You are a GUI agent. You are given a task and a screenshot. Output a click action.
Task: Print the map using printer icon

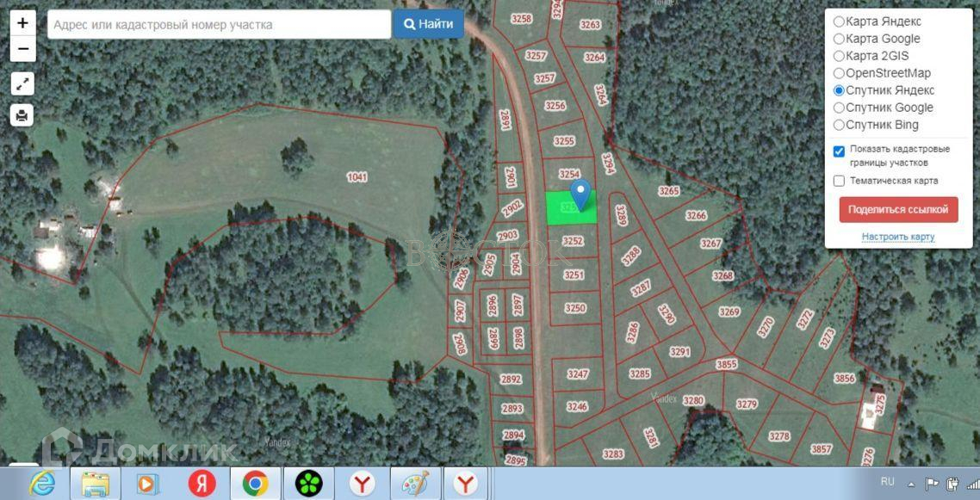point(22,114)
